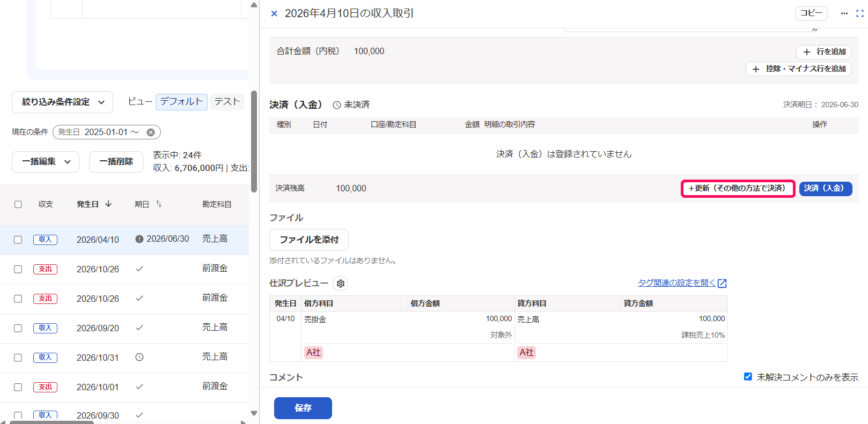Switch to the デフォルト view tab
Image resolution: width=868 pixels, height=424 pixels.
[x=181, y=101]
